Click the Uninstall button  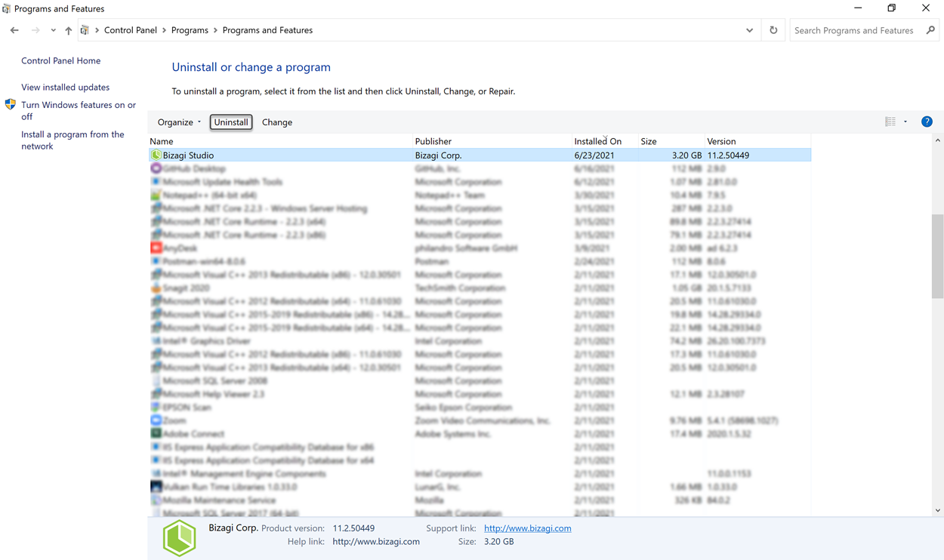[x=231, y=122]
